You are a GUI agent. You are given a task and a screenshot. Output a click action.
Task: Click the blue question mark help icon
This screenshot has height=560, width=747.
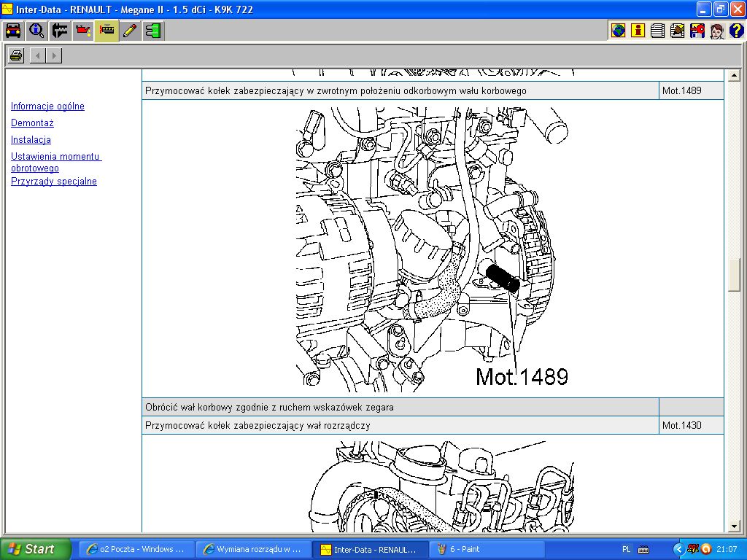736,31
